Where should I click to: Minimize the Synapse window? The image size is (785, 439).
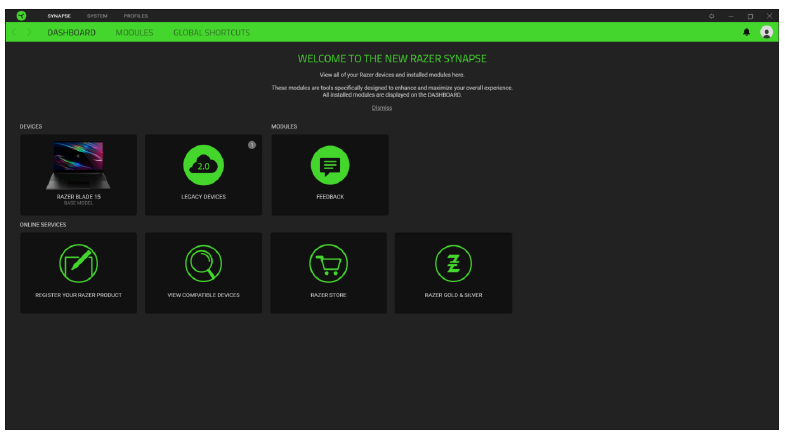point(731,16)
